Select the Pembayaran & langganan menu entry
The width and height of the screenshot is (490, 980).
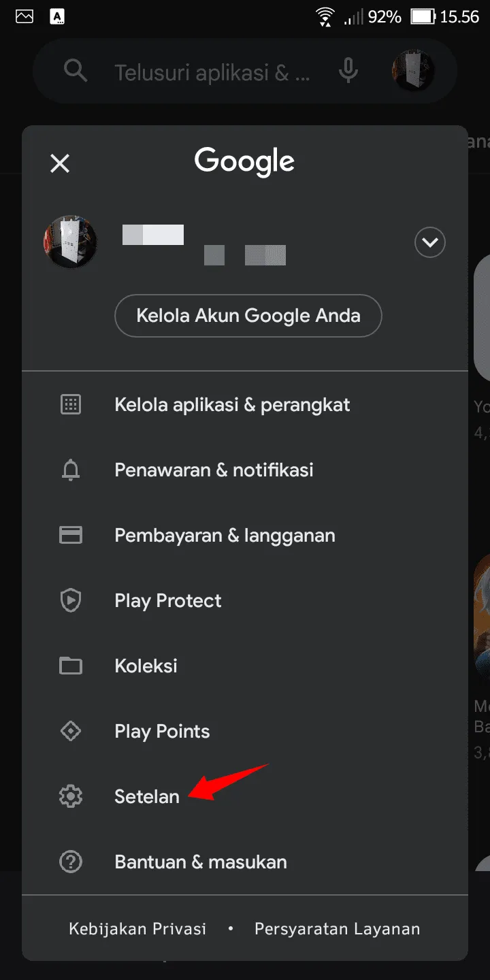point(245,536)
